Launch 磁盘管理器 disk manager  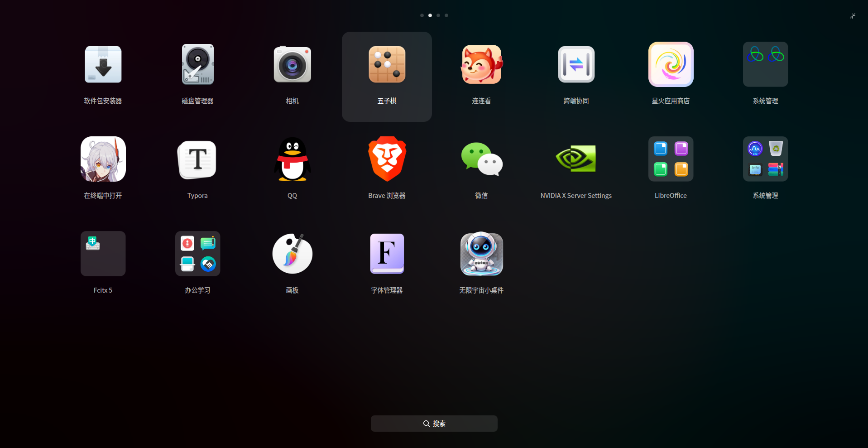198,64
